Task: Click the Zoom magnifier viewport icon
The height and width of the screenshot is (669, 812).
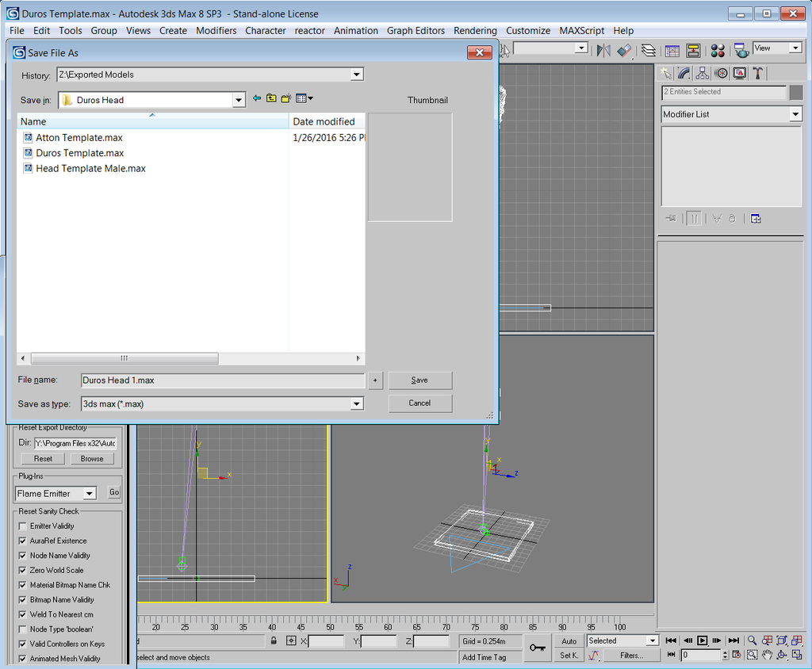Action: click(x=752, y=640)
